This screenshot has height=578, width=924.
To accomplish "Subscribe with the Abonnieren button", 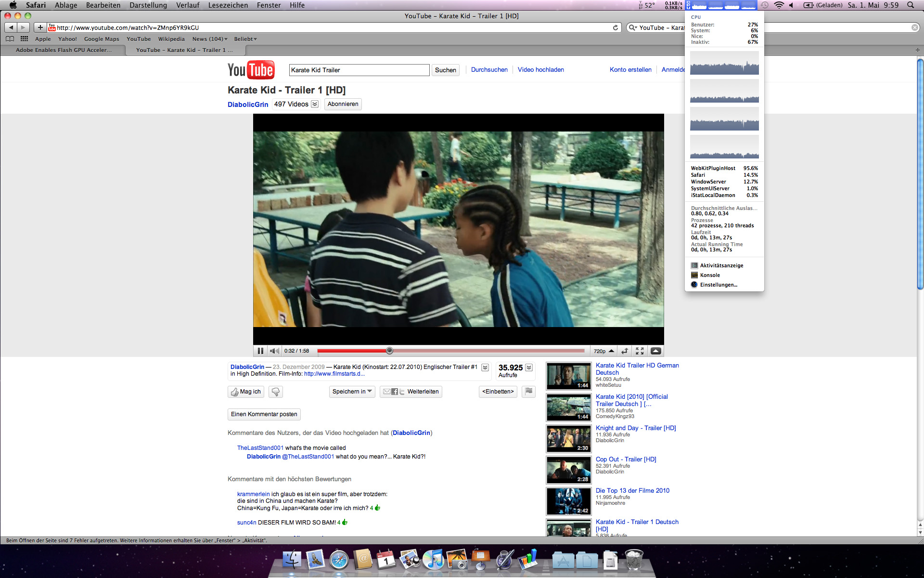I will [x=343, y=104].
